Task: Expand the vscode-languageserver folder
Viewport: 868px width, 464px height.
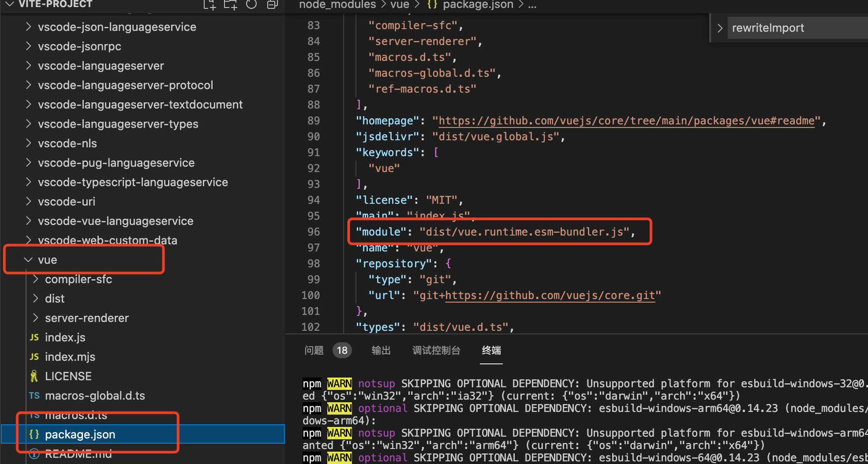Action: (x=29, y=66)
